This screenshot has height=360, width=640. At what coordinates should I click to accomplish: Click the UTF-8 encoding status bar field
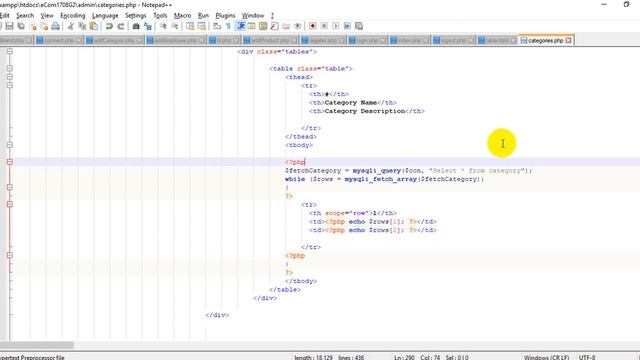pos(587,357)
